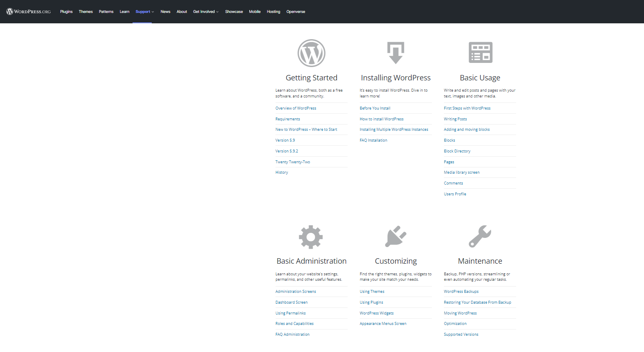The image size is (644, 352).
Task: Open Restoring Your Database From Backup link
Action: point(478,302)
